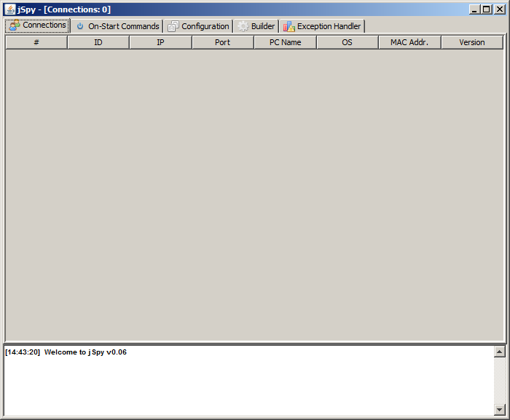Click the PC Name column header

tap(285, 42)
